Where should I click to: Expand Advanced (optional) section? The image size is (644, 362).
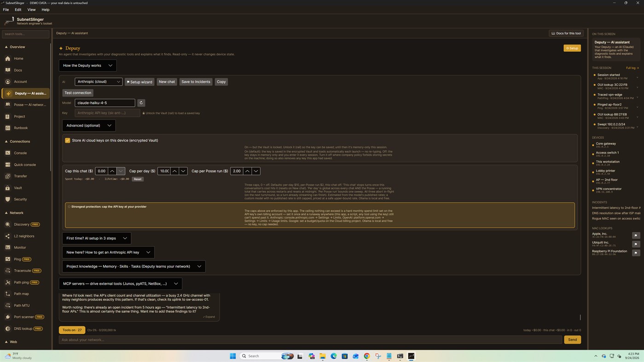(89, 125)
